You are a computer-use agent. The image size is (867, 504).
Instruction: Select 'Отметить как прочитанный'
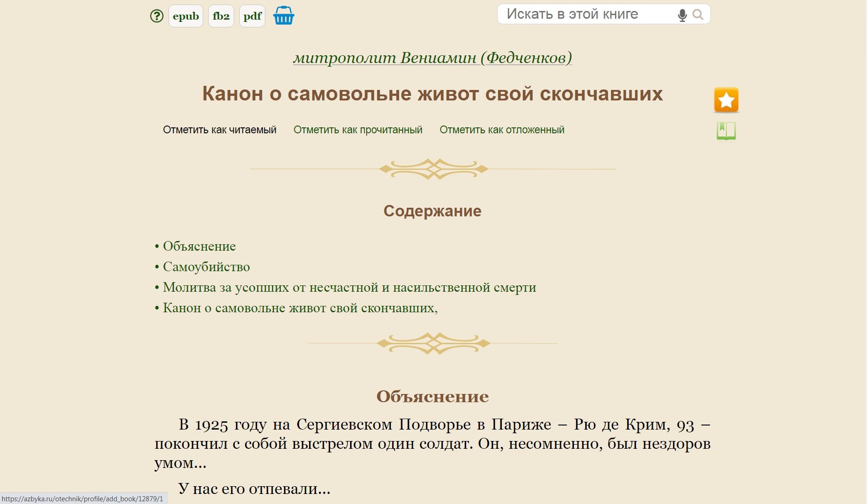tap(358, 130)
